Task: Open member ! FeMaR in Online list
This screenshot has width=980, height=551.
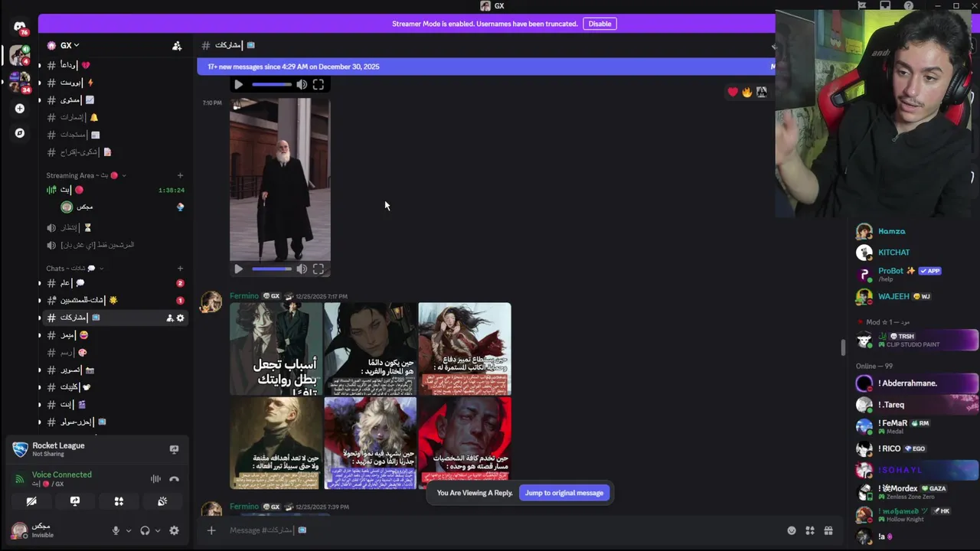Action: click(x=917, y=426)
